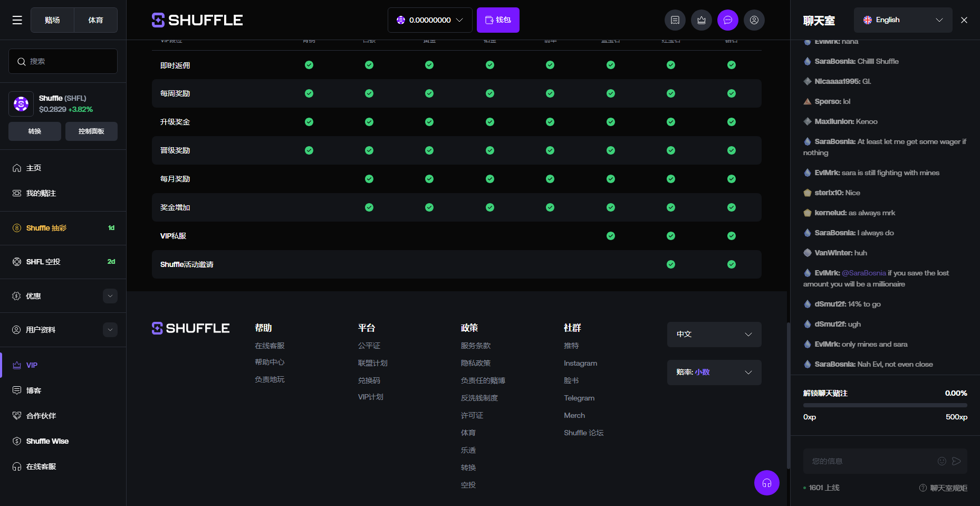Open the VIP crown icon in header
Image resolution: width=980 pixels, height=506 pixels.
[x=702, y=20]
